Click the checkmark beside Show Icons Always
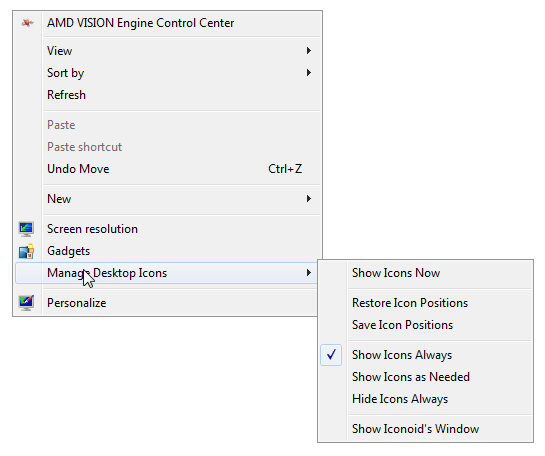This screenshot has height=456, width=545. pos(331,355)
